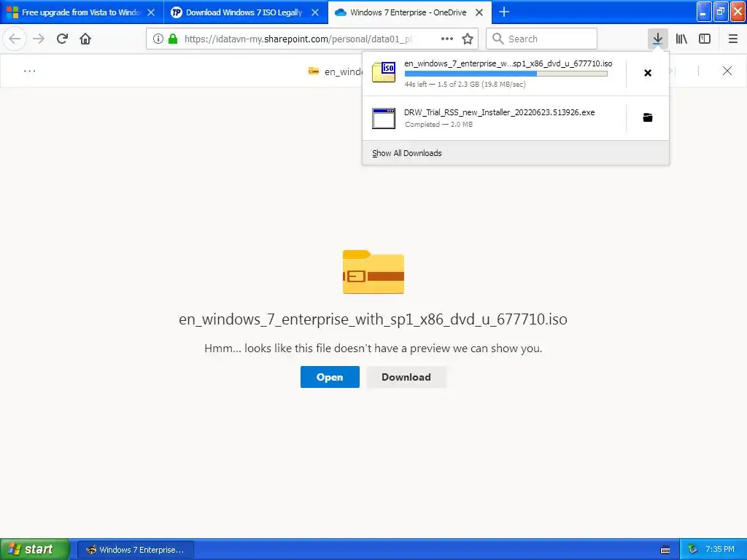Image resolution: width=747 pixels, height=560 pixels.
Task: Close the Free upgrade from Vista tab
Action: (151, 12)
